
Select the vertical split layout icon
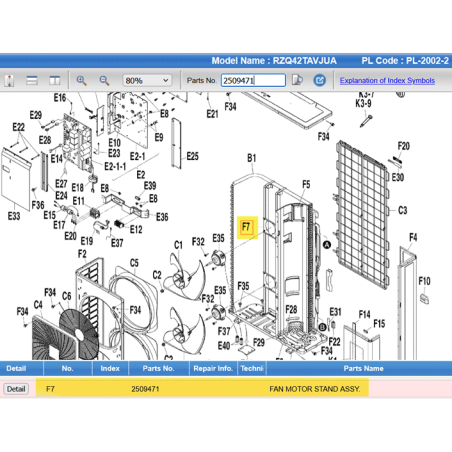click(x=55, y=80)
